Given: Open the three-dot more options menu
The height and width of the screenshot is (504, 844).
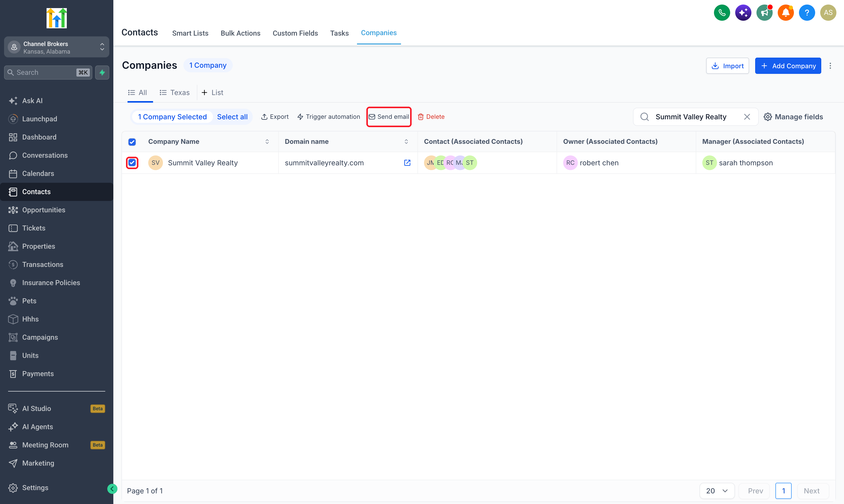Looking at the screenshot, I should click(x=830, y=66).
